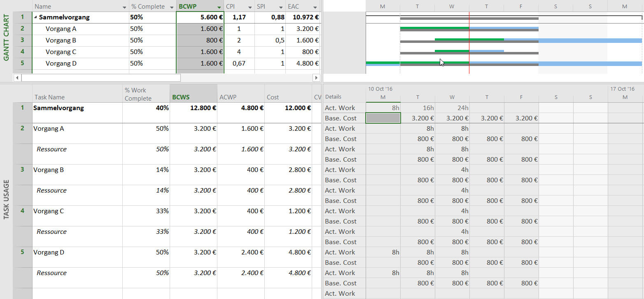Viewport: 644px width, 299px height.
Task: Select Vorgang B in the Task Usage list
Action: click(49, 170)
